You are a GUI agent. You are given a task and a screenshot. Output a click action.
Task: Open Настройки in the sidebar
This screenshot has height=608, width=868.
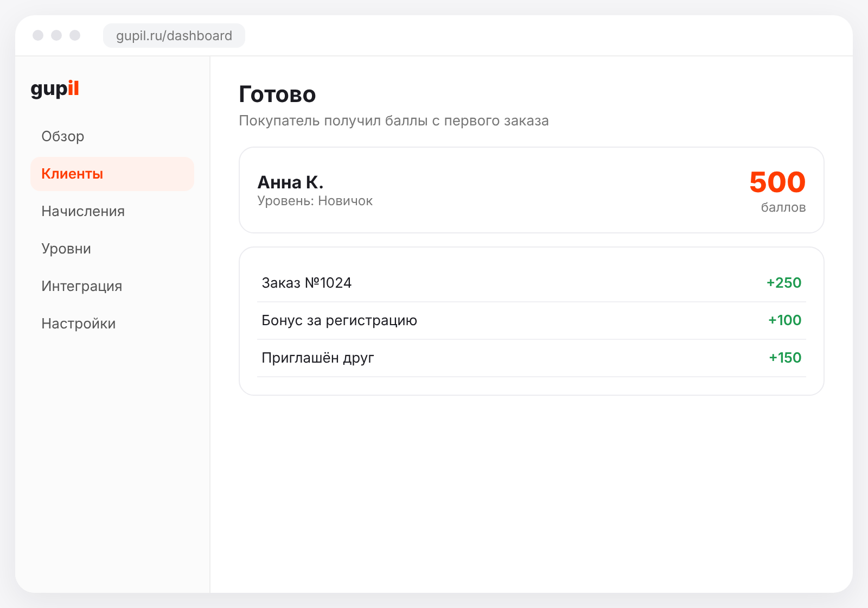(112, 324)
